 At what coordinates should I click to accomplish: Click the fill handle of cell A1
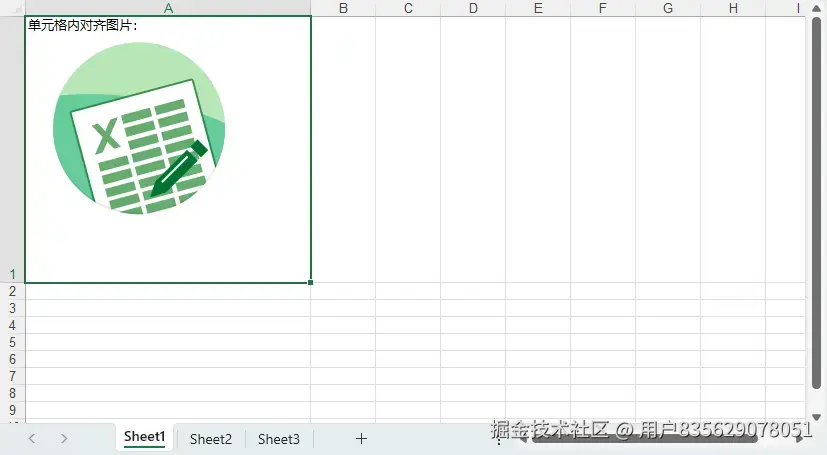(310, 283)
